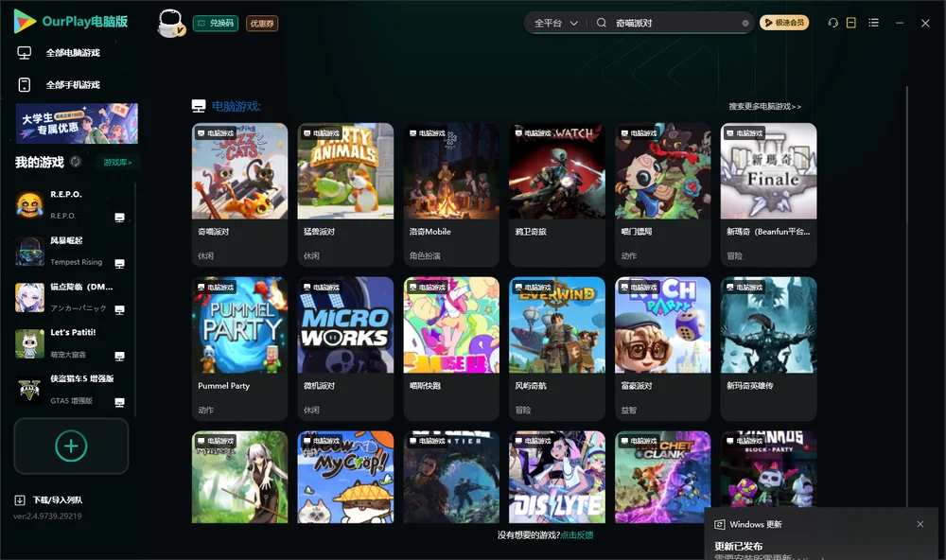Add a game with the plus button
946x560 pixels.
[71, 446]
